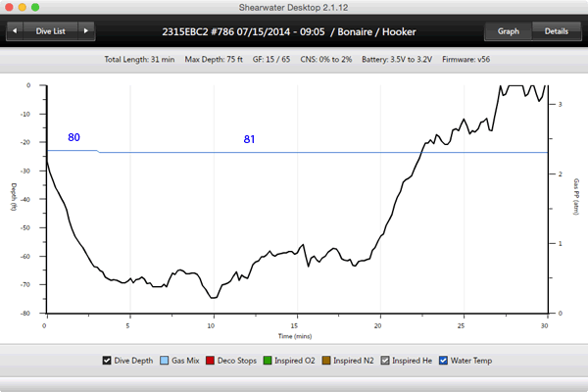This screenshot has height=392, width=588.
Task: Switch to the Details tab
Action: pos(556,31)
